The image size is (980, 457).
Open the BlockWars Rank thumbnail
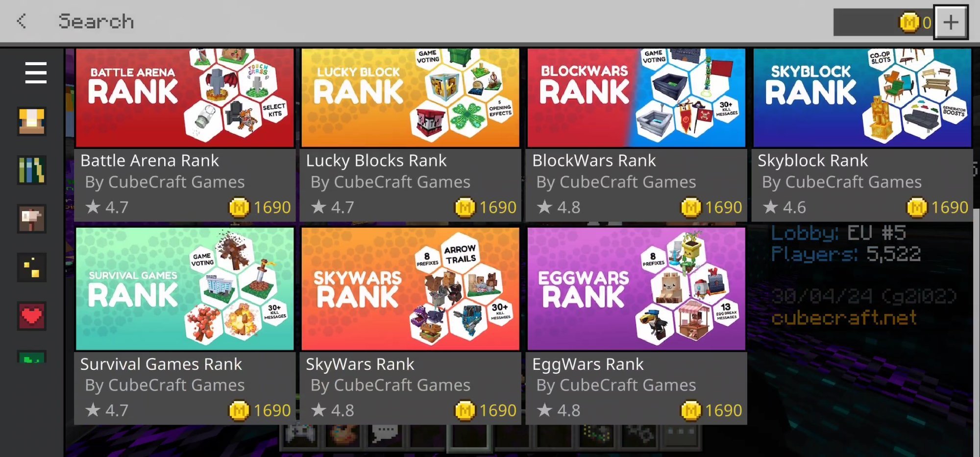637,97
